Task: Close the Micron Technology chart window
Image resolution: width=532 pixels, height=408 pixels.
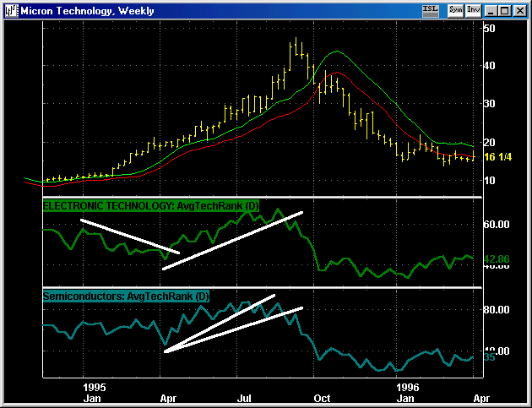Action: point(520,11)
